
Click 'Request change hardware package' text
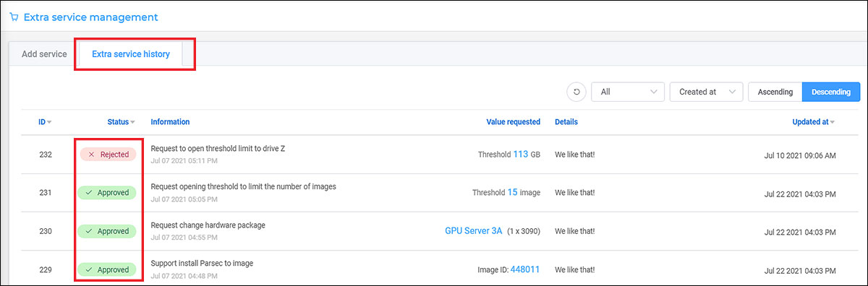[x=208, y=225]
